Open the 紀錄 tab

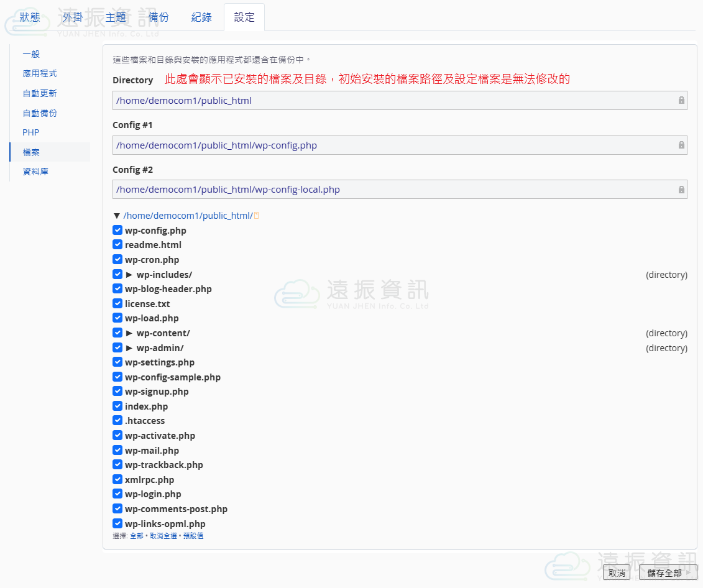(201, 17)
